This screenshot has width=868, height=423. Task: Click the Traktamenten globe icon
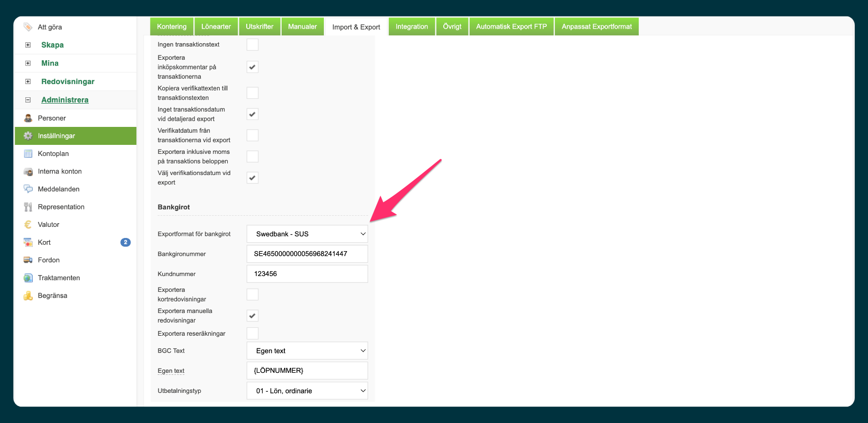tap(28, 278)
